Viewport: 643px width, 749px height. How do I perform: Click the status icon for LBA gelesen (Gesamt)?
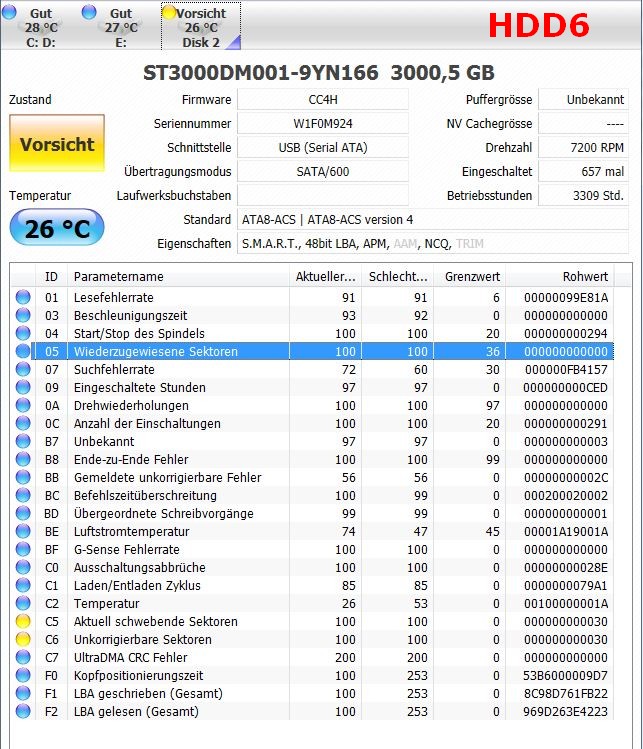(23, 711)
